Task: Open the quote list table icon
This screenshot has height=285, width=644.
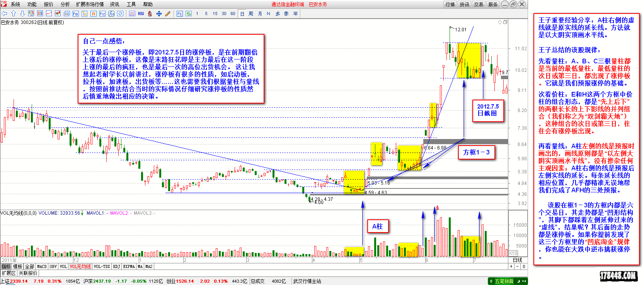Action: 40,14
